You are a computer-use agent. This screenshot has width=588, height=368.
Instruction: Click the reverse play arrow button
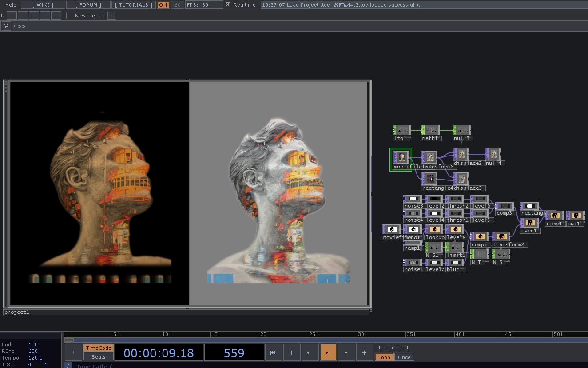[x=309, y=352]
